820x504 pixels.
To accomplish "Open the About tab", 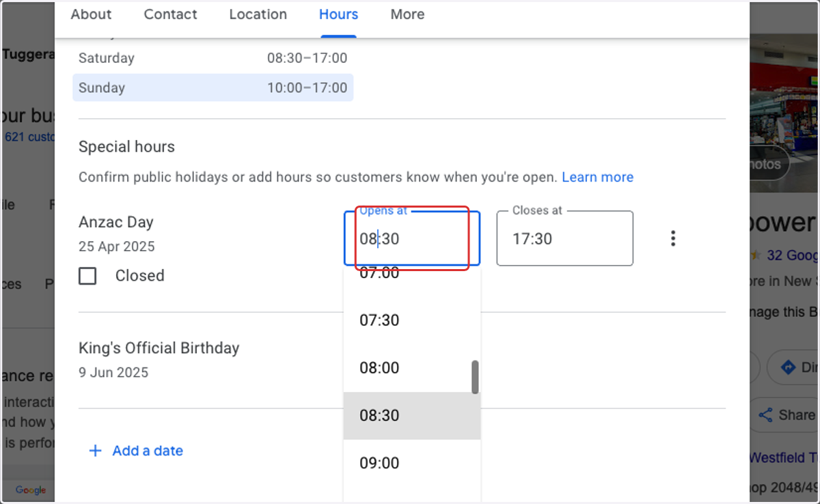I will click(91, 14).
